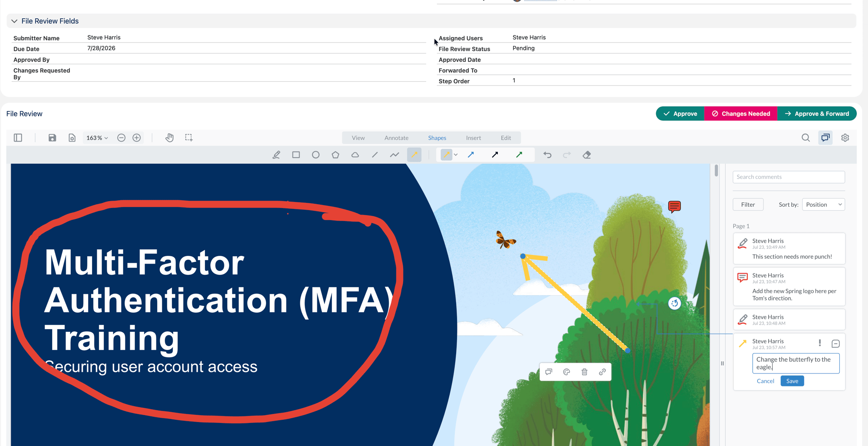Select the line tool
The image size is (868, 446).
click(375, 155)
